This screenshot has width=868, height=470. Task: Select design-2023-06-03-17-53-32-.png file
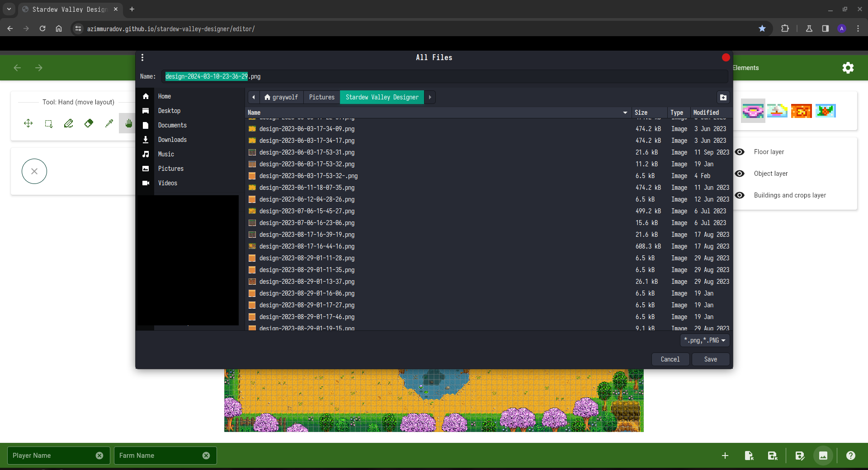point(488,176)
